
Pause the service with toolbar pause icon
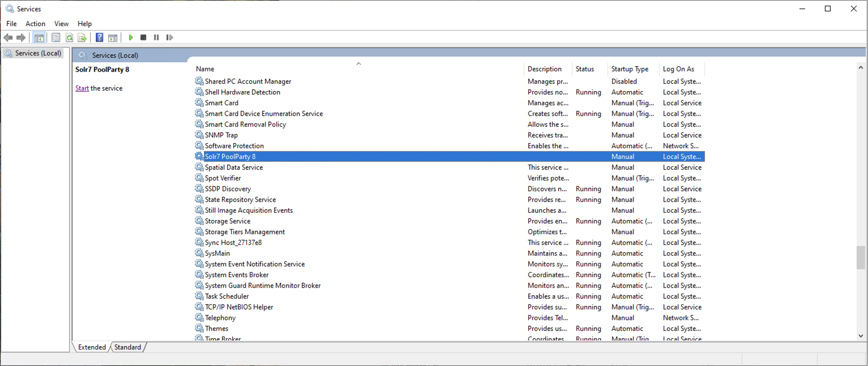click(156, 37)
